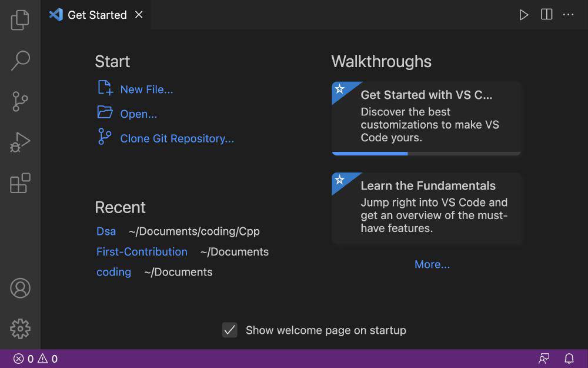
Task: Click the warnings count in status bar
Action: tap(48, 359)
